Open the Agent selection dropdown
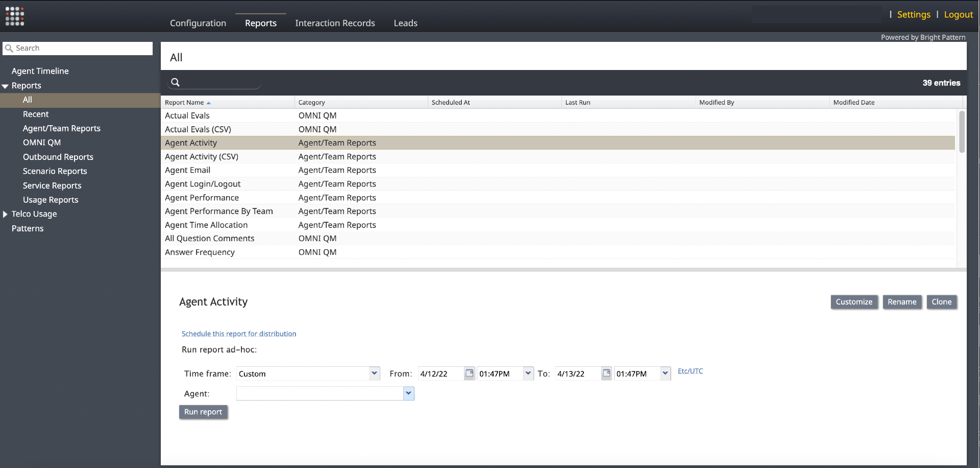 408,393
